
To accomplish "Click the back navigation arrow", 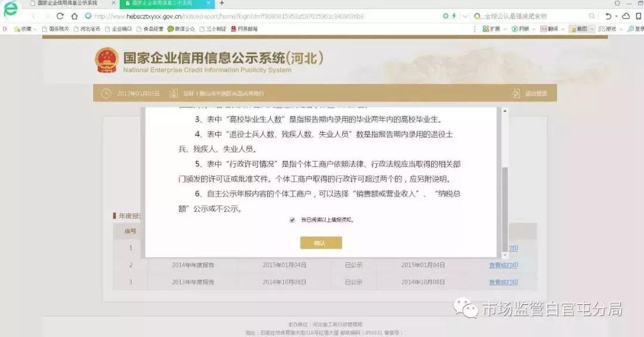I will [33, 16].
